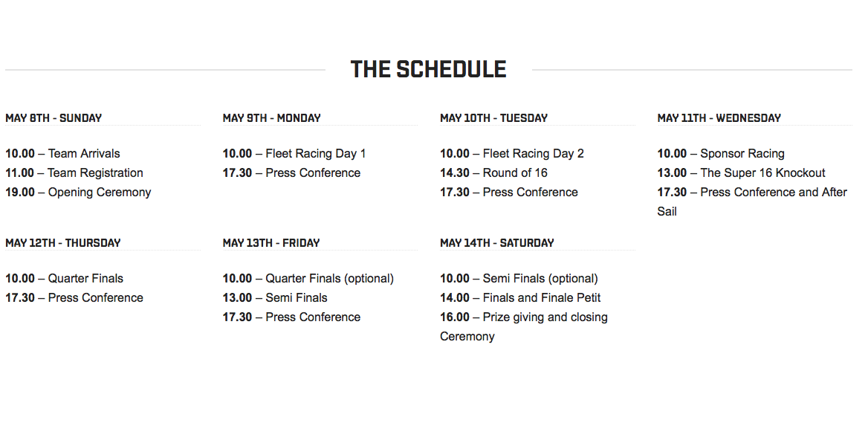Click the Fleet Racing Day 1 entry

pyautogui.click(x=294, y=153)
